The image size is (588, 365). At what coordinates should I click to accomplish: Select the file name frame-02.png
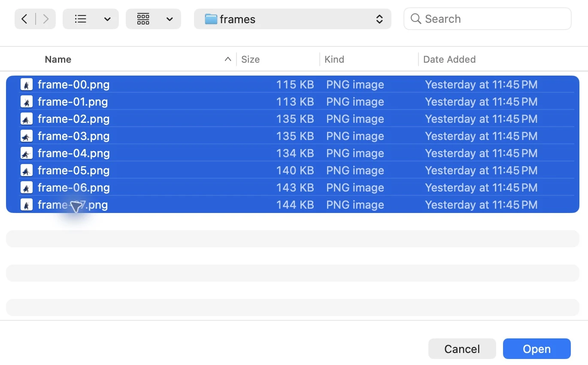[73, 119]
